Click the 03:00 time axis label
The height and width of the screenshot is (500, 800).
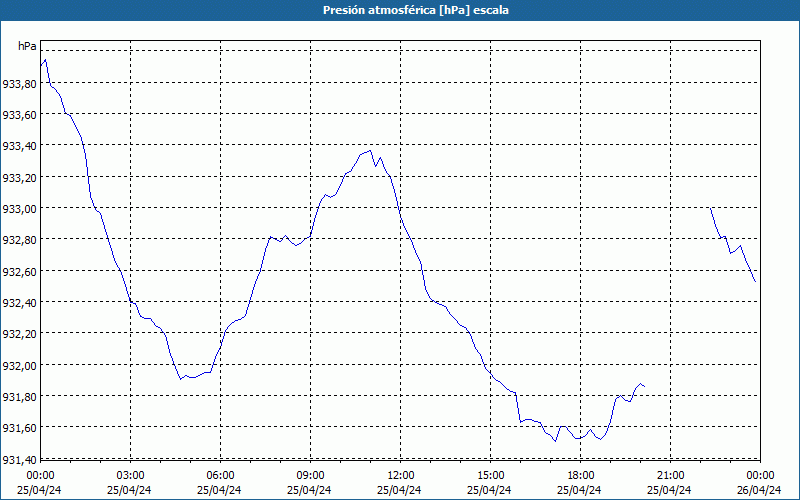(130, 476)
